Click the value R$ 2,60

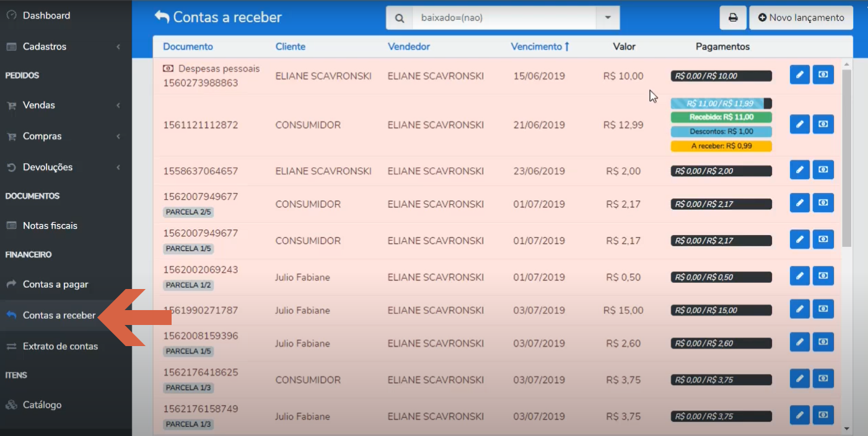click(x=623, y=343)
